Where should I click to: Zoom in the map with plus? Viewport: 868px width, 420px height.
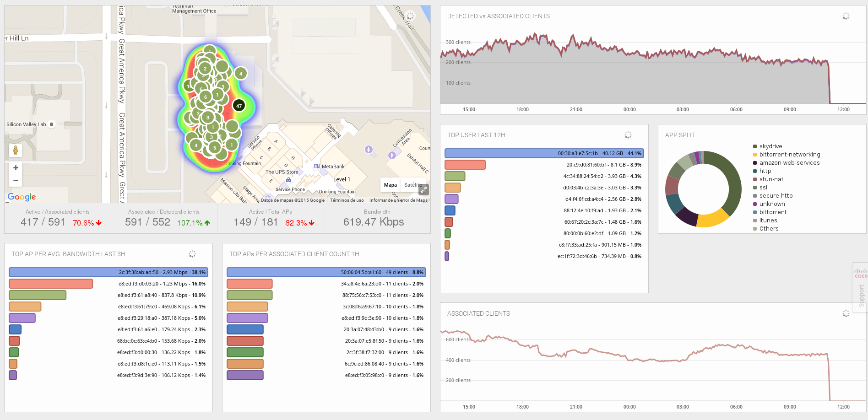16,168
